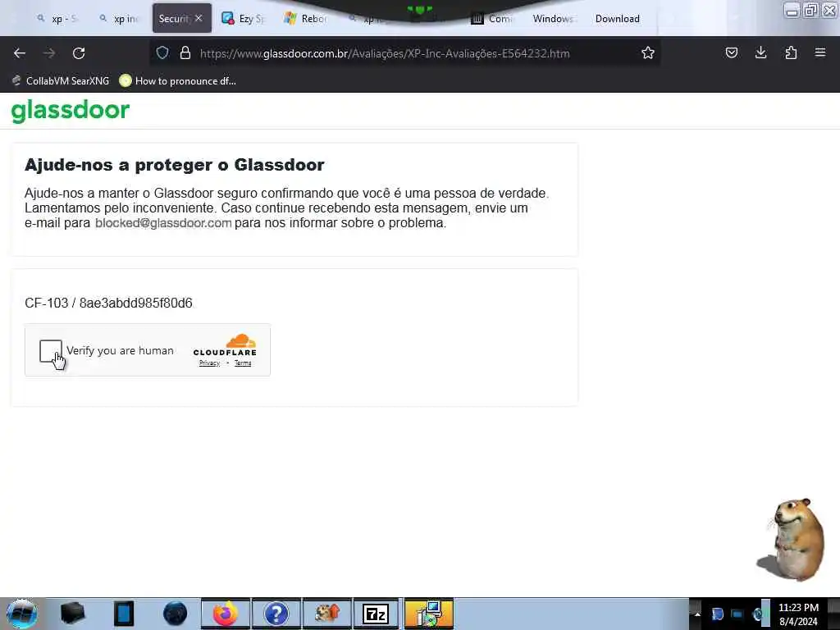Bookmark this page with the star
The width and height of the screenshot is (840, 630).
coord(648,52)
